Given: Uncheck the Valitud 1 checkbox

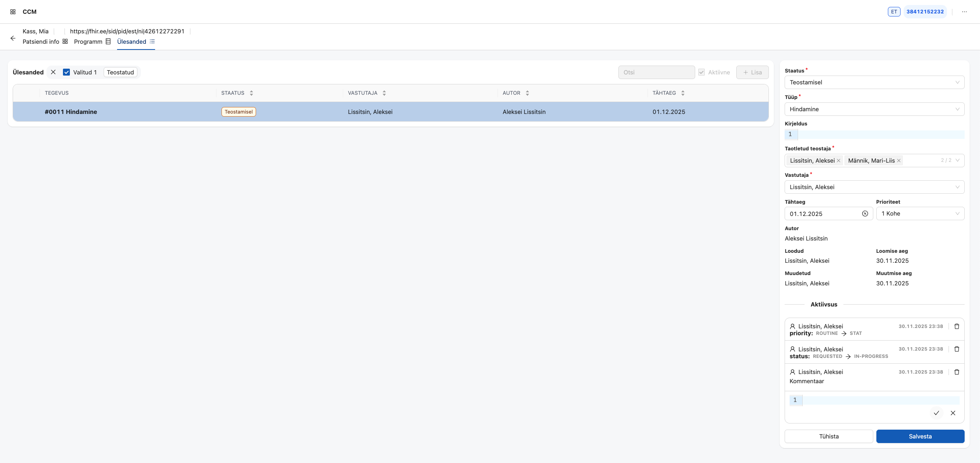Looking at the screenshot, I should click(x=66, y=72).
